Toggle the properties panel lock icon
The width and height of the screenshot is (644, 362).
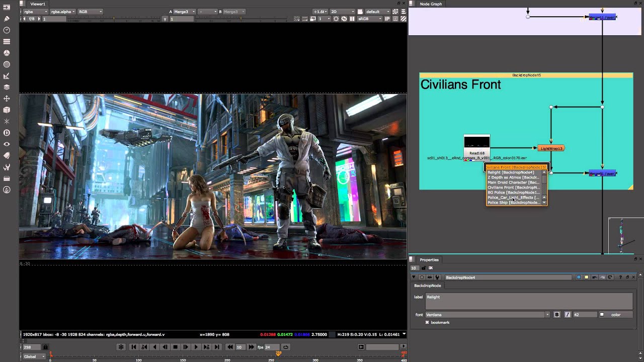424,268
